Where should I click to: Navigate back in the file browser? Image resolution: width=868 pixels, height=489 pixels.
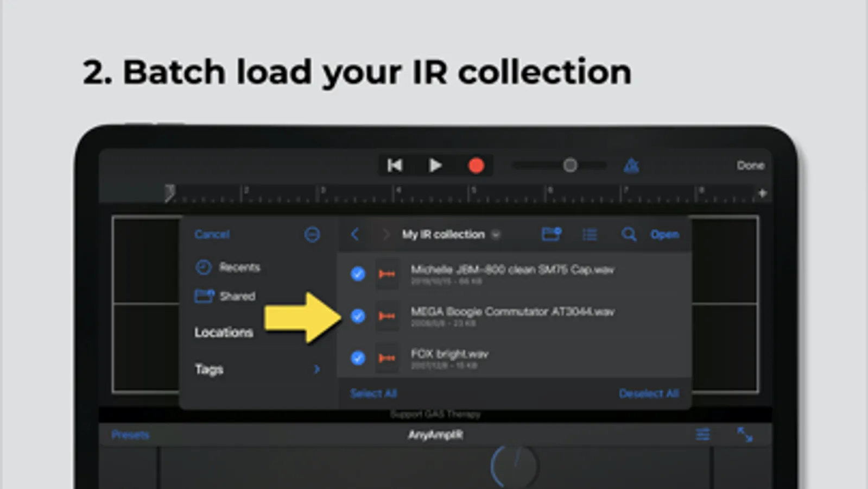pyautogui.click(x=355, y=234)
